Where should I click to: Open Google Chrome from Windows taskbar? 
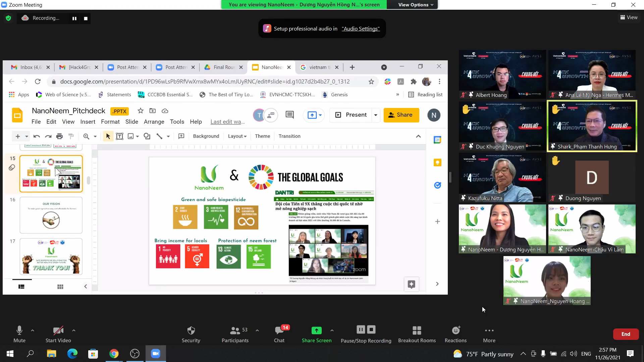[114, 354]
